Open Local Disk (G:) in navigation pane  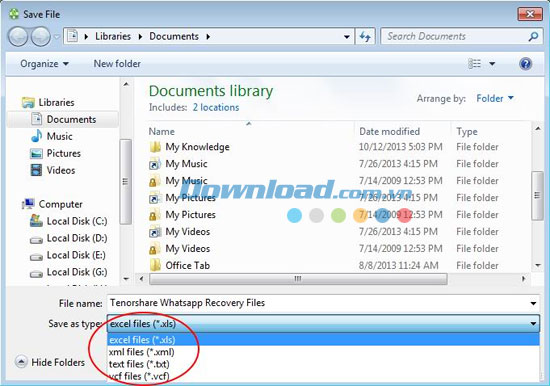[x=68, y=272]
